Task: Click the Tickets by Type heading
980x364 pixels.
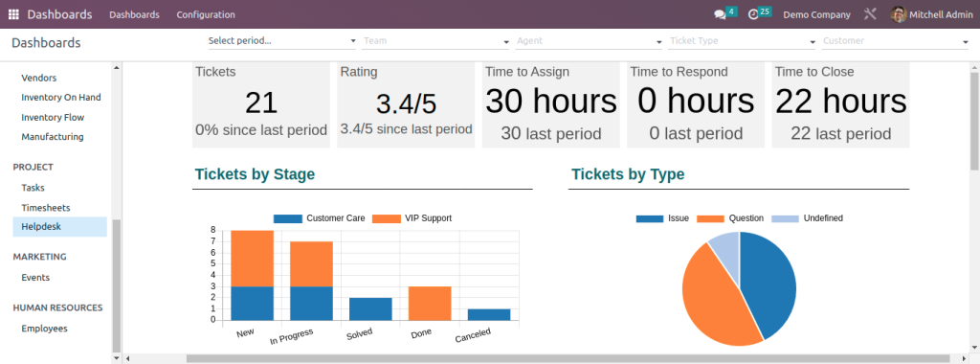Action: tap(628, 174)
